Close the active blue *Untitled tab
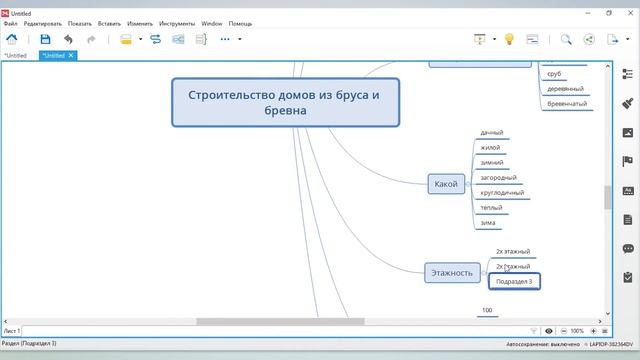This screenshot has width=640, height=360. pyautogui.click(x=71, y=55)
